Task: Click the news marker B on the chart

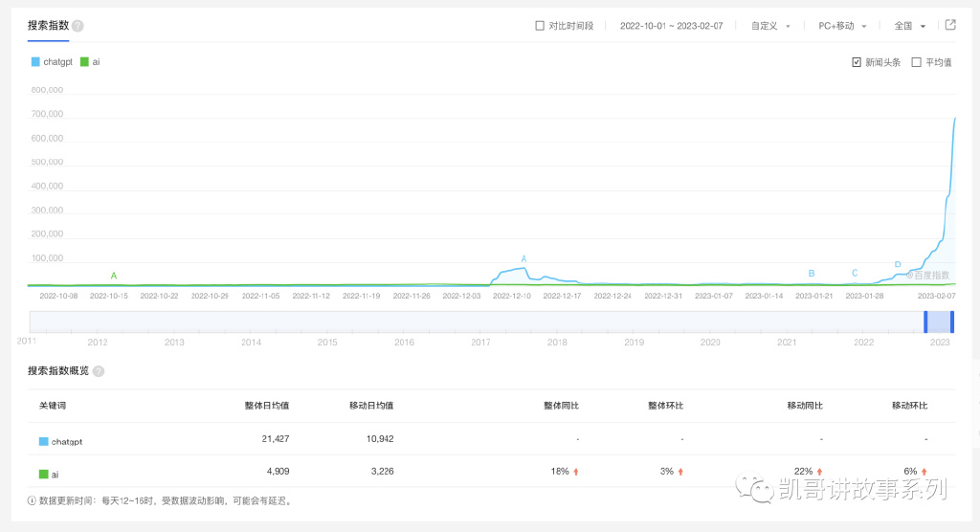Action: [x=812, y=274]
